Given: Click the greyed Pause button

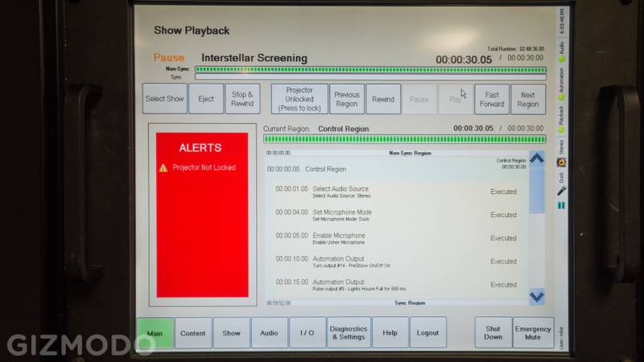Looking at the screenshot, I should point(419,99).
